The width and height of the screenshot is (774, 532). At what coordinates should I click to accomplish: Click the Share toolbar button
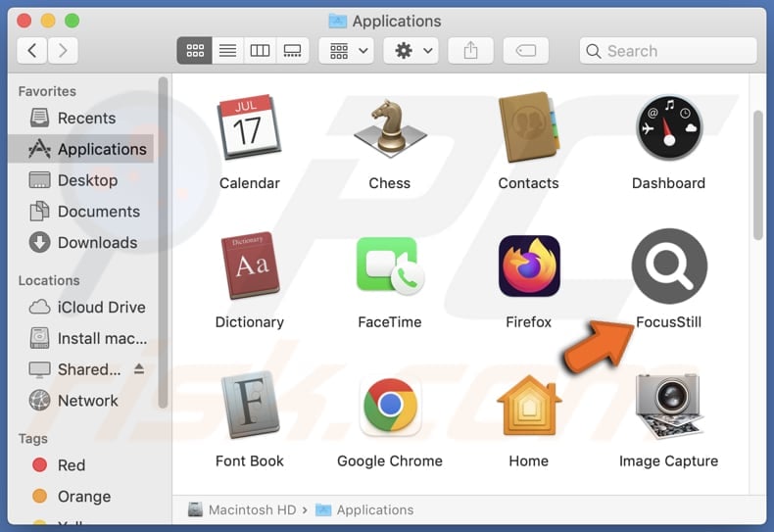pyautogui.click(x=470, y=51)
